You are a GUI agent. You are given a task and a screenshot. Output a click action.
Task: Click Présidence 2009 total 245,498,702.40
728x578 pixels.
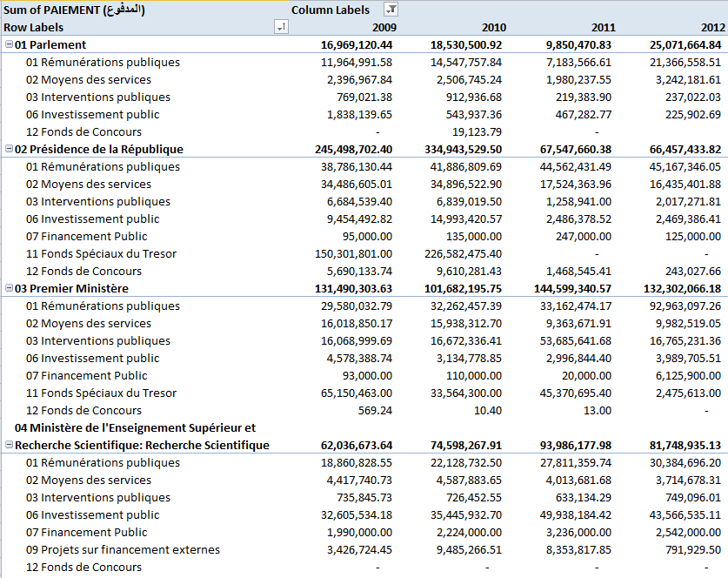pos(354,150)
